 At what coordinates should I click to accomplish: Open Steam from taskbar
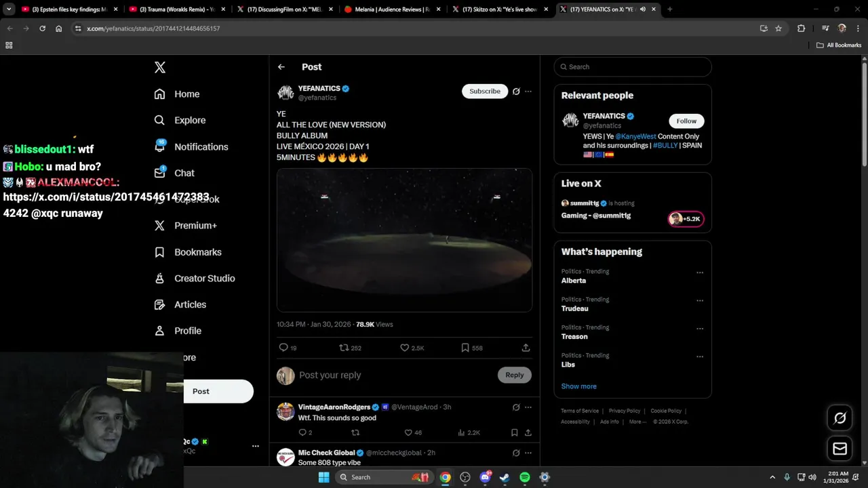pos(505,477)
